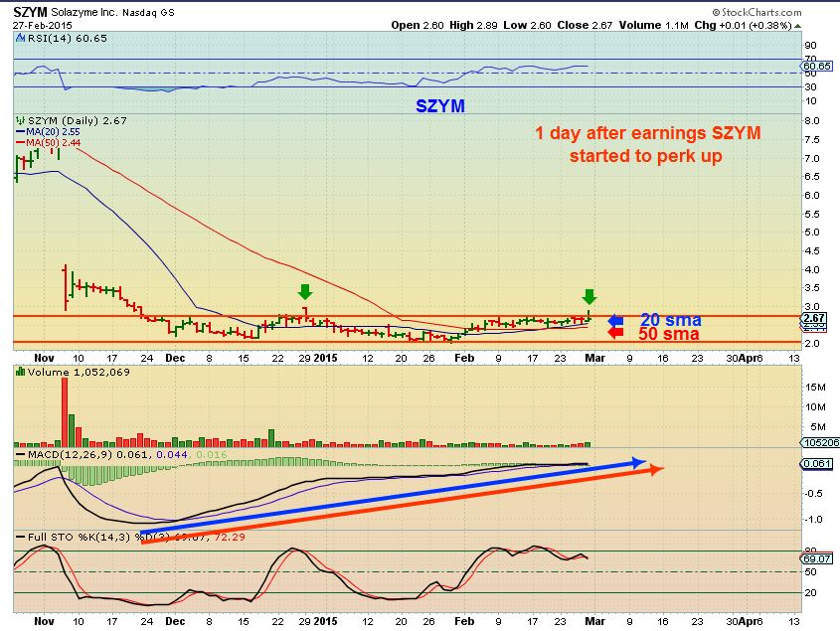The image size is (840, 631).
Task: Click the MA(20) 2.55 legend entry
Action: [53, 132]
